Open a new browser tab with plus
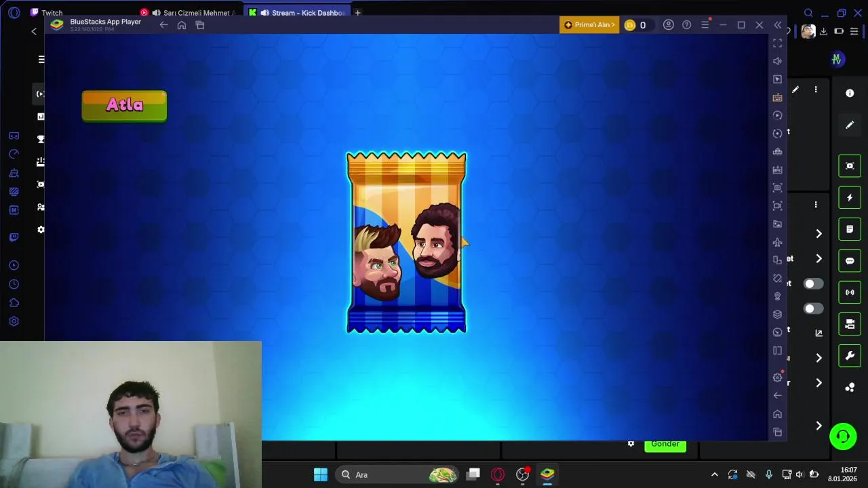Screen dimensions: 868x488 (357, 12)
